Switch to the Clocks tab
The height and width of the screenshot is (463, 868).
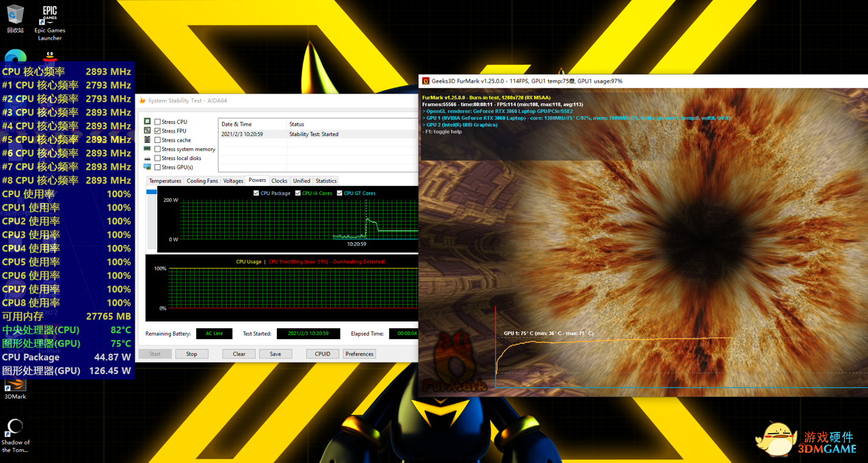(x=280, y=181)
